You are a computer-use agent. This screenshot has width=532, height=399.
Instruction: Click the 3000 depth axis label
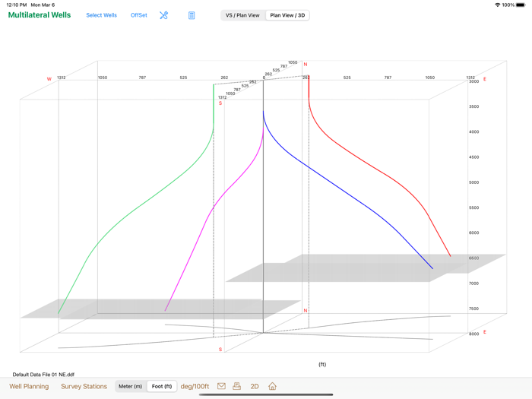click(x=473, y=81)
